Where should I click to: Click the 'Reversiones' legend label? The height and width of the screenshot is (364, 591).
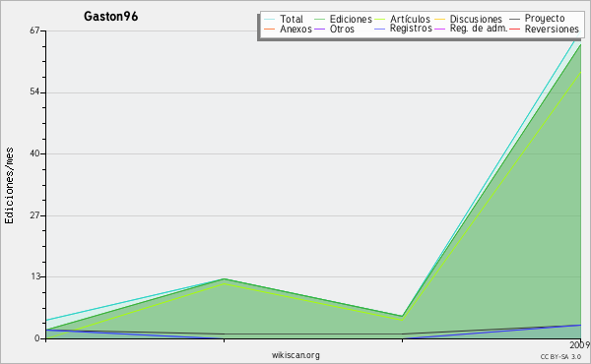[552, 29]
